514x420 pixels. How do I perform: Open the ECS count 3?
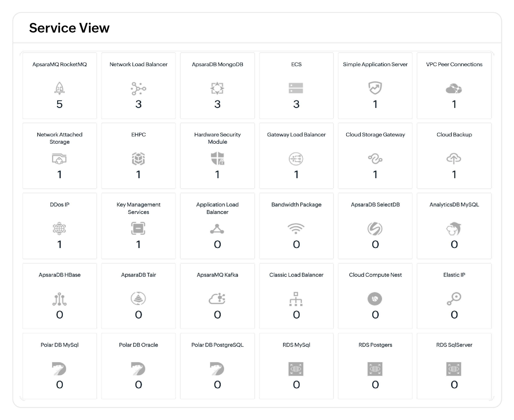coord(296,104)
